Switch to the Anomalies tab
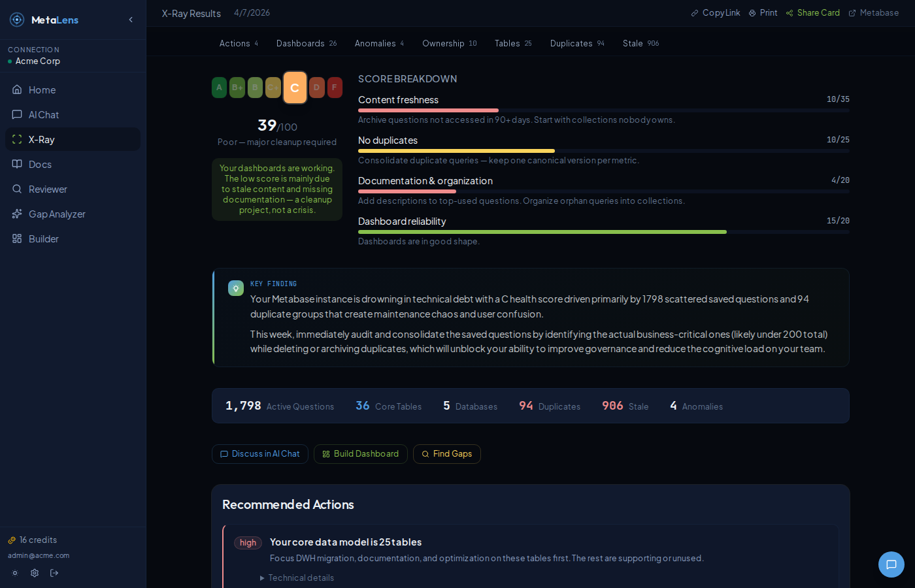Image resolution: width=915 pixels, height=588 pixels. tap(379, 43)
